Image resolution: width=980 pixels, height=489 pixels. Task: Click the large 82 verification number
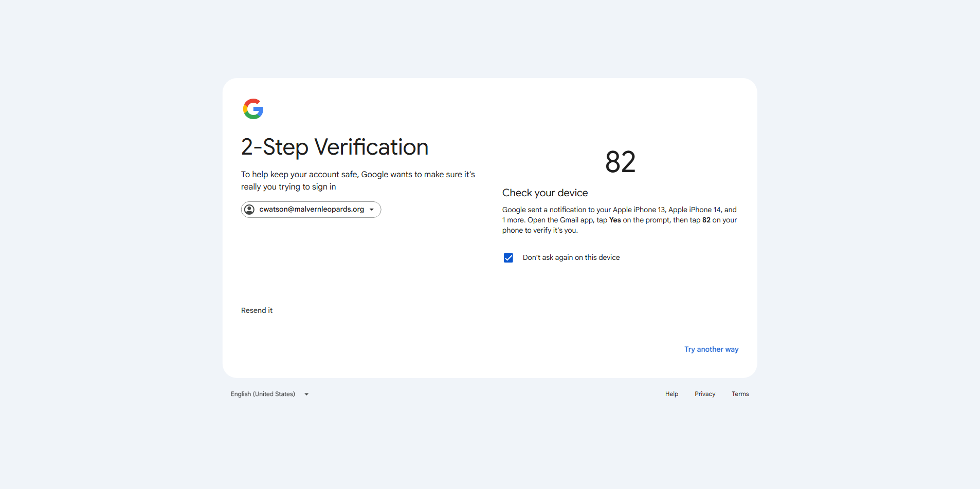point(621,162)
